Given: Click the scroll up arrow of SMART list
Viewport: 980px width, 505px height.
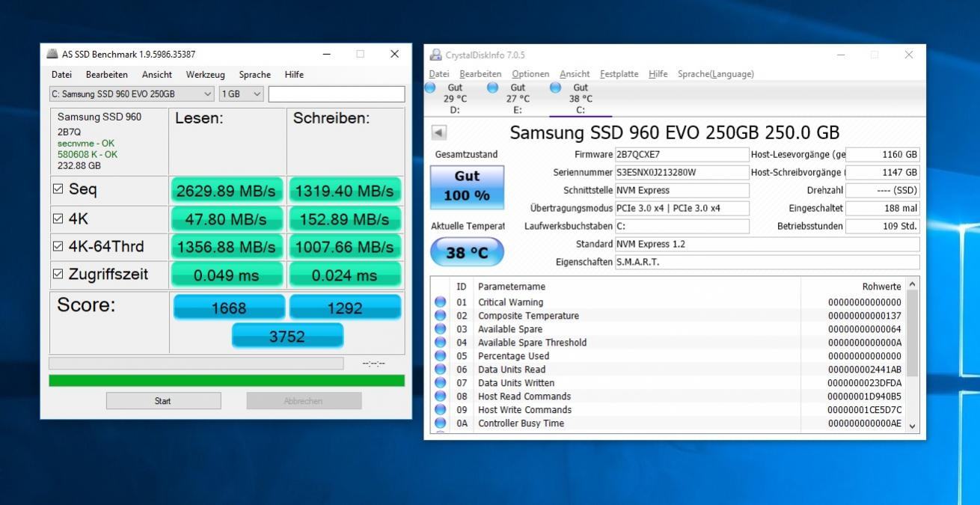Looking at the screenshot, I should pos(912,284).
